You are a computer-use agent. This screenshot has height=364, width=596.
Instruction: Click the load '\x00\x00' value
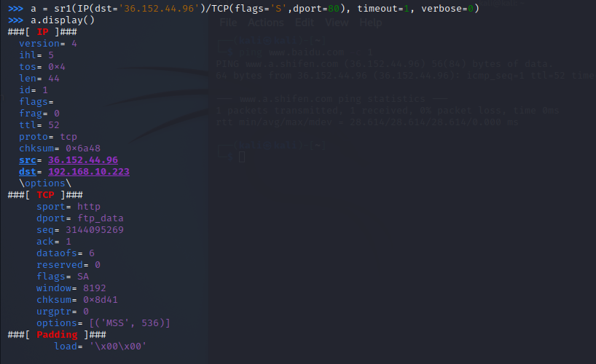[x=118, y=347]
